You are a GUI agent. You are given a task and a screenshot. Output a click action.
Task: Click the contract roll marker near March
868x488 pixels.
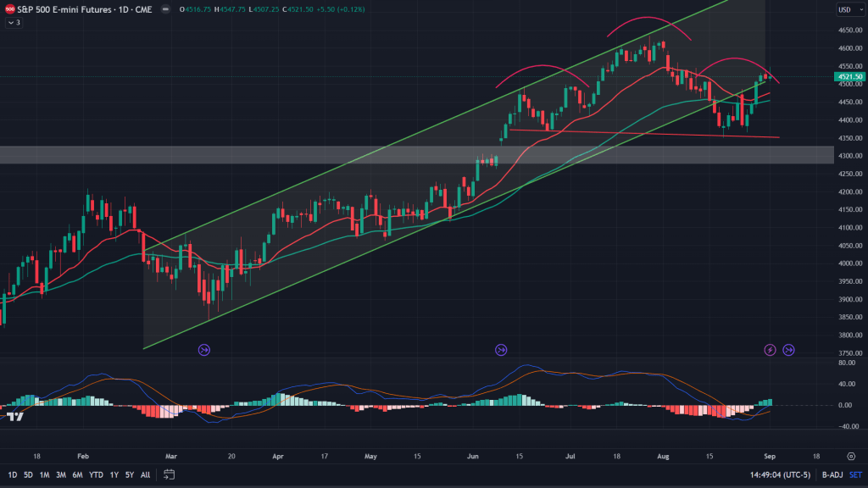coord(203,349)
